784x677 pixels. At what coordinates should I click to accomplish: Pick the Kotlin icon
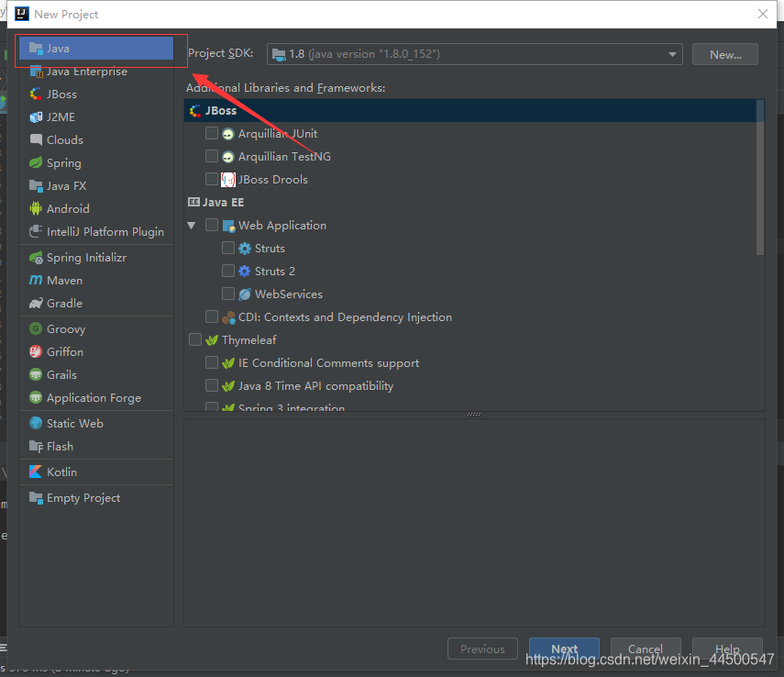tap(36, 472)
